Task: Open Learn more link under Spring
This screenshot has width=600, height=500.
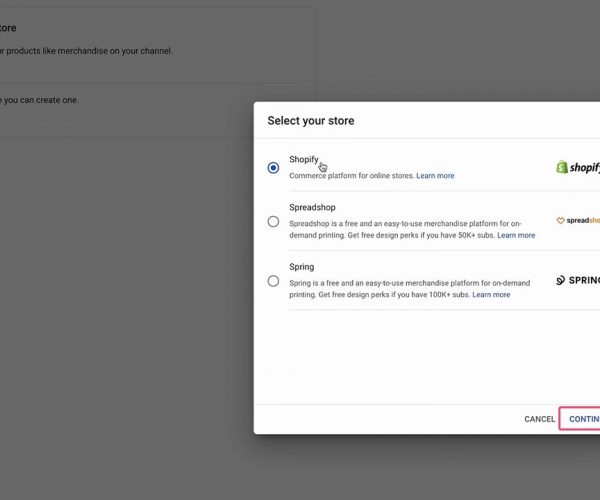Action: (491, 295)
